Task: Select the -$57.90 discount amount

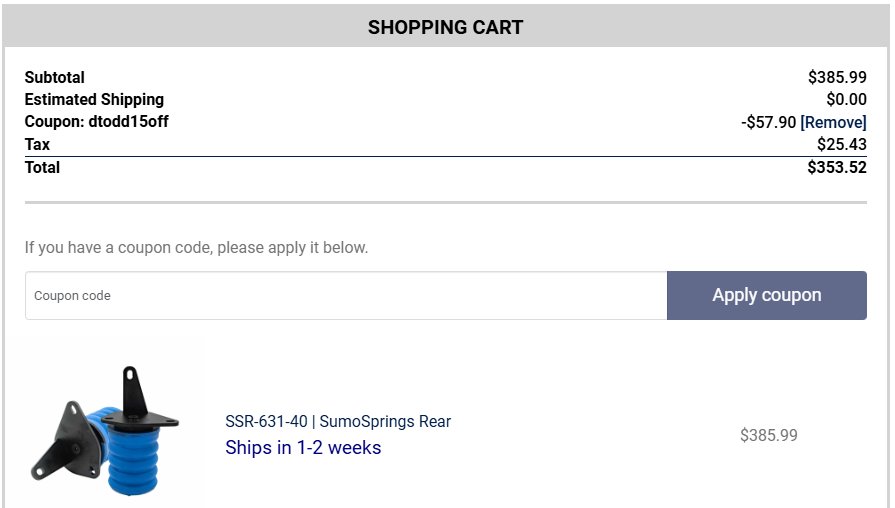Action: pos(768,122)
